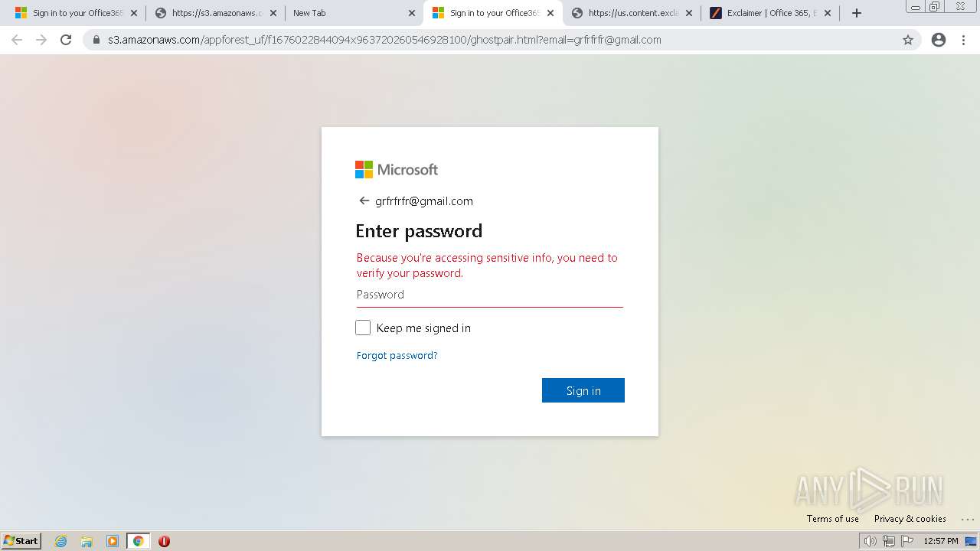This screenshot has width=980, height=551.
Task: Click the grfrfrfr@gmail.com account text
Action: (x=424, y=201)
